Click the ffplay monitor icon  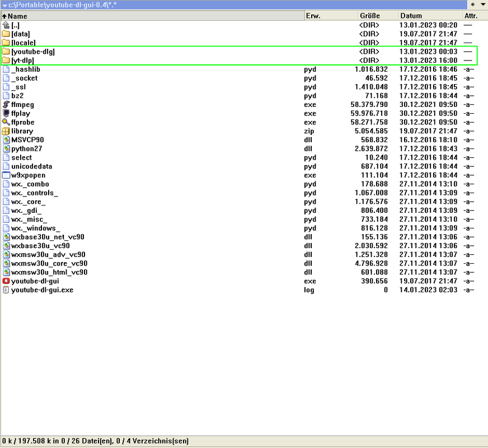pos(6,113)
